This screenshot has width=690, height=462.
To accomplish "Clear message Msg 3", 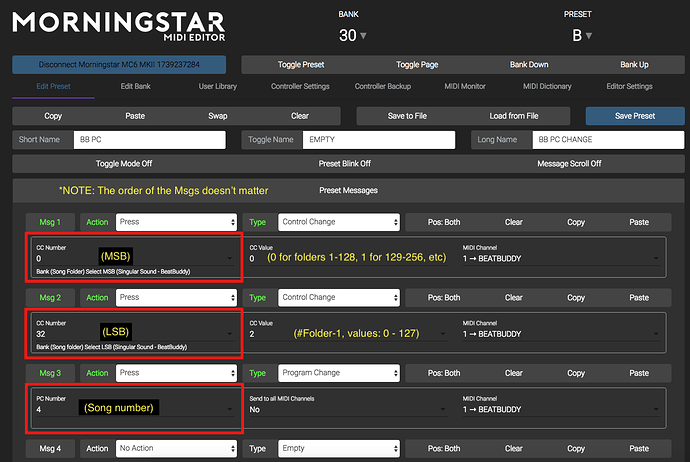I will click(x=514, y=373).
